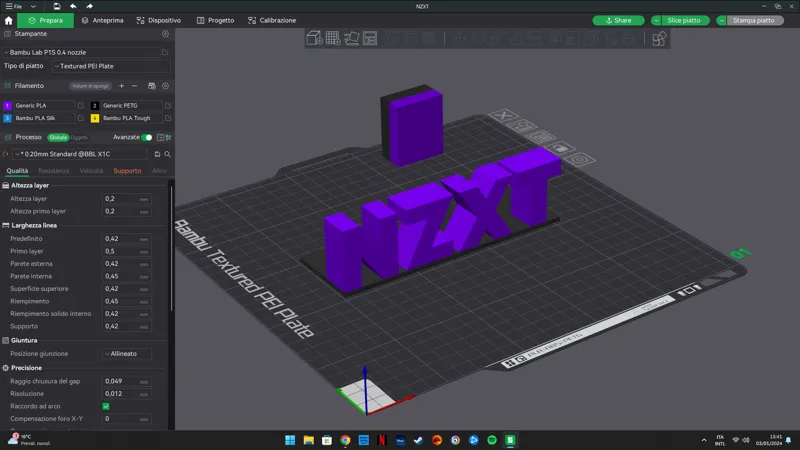Open the File menu dropdown arrow
Image resolution: width=800 pixels, height=450 pixels.
[x=33, y=6]
